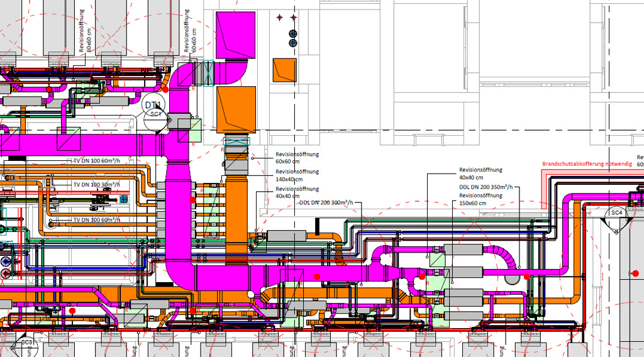Click the large orange unit below magenta unit
The height and width of the screenshot is (357, 644).
click(236, 110)
